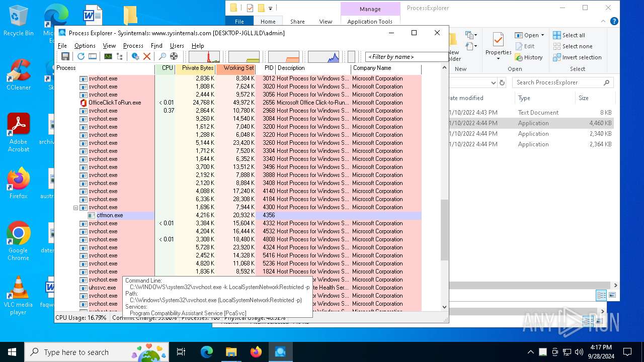Switch Explorer to details view toggle
The height and width of the screenshot is (362, 644).
pos(601,295)
